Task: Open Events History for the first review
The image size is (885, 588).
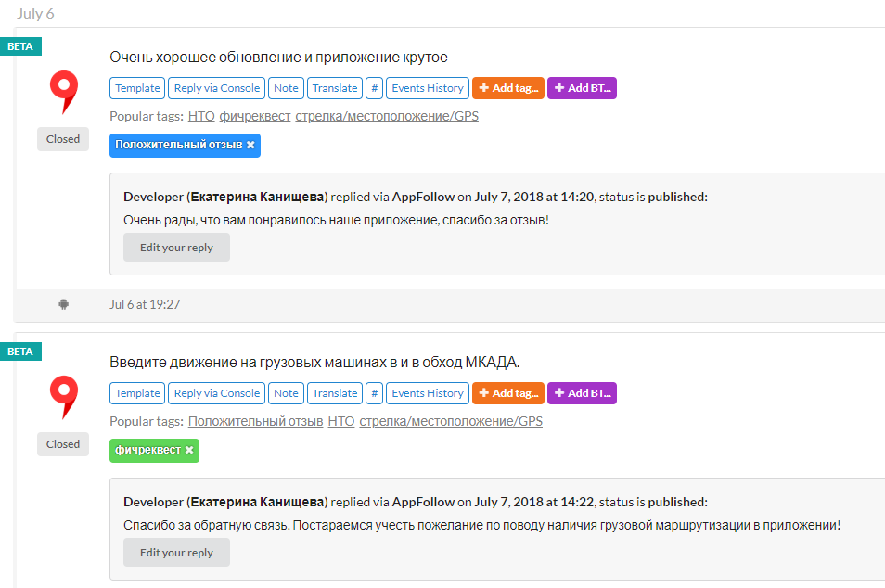Action: click(x=427, y=88)
